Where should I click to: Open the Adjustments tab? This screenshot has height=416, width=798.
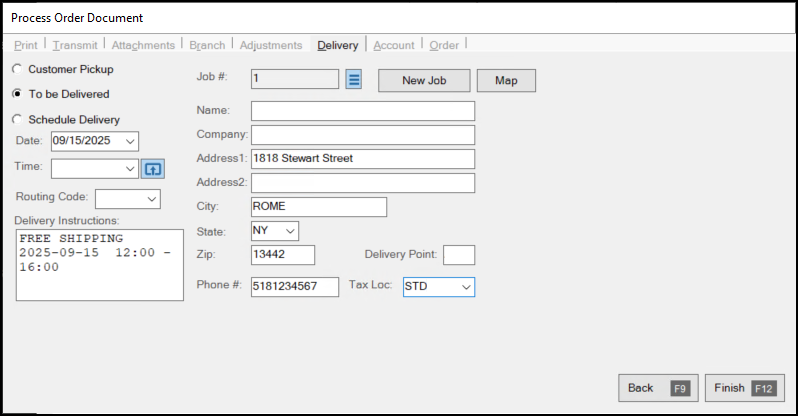coord(271,45)
